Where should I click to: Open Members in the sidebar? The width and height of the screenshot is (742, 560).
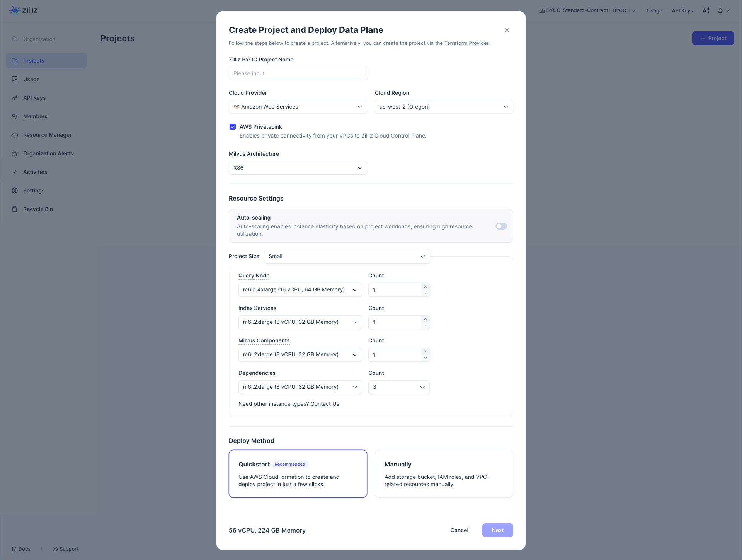(x=35, y=116)
